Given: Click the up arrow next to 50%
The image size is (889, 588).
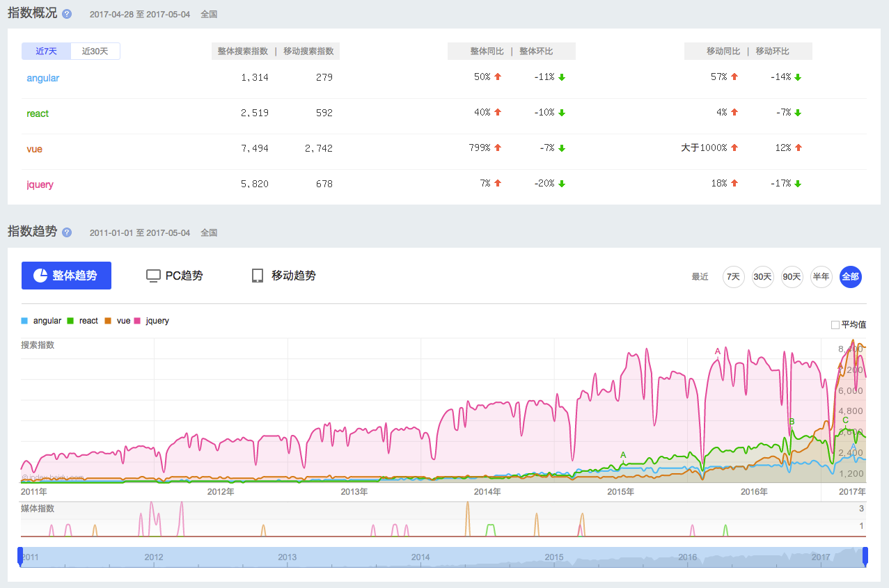Looking at the screenshot, I should coord(497,77).
